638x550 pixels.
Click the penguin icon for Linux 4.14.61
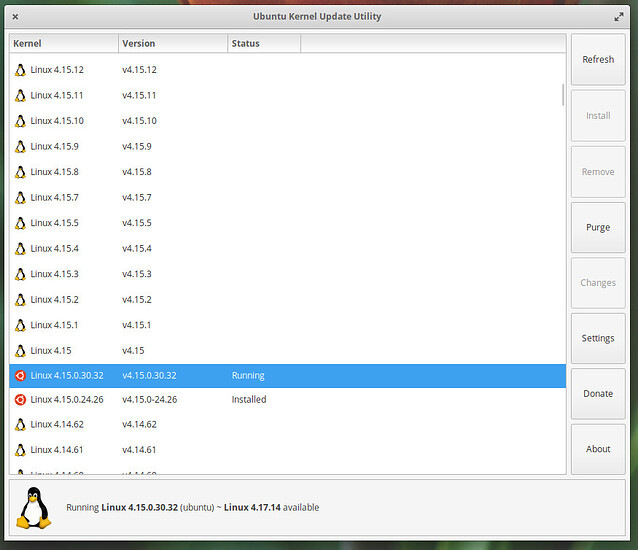point(20,450)
